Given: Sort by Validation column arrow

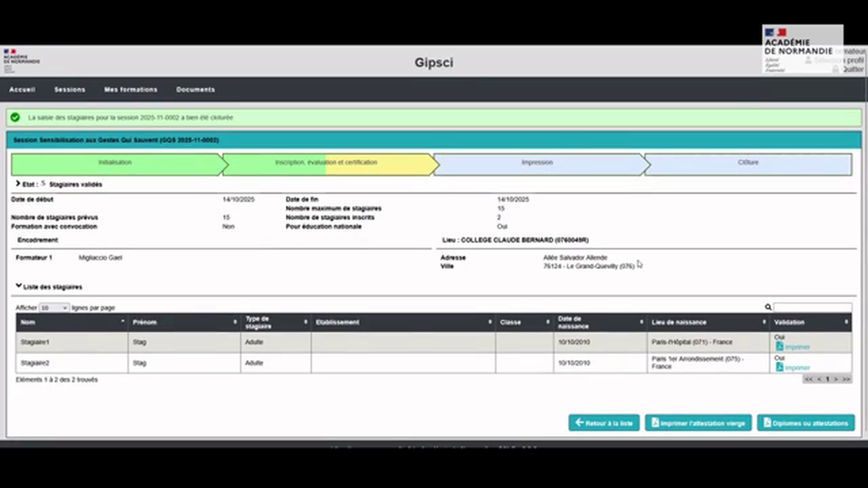Looking at the screenshot, I should click(846, 322).
